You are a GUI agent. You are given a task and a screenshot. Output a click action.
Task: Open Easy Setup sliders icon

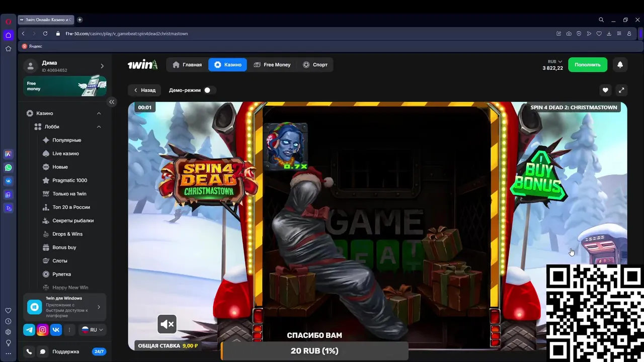(619, 34)
